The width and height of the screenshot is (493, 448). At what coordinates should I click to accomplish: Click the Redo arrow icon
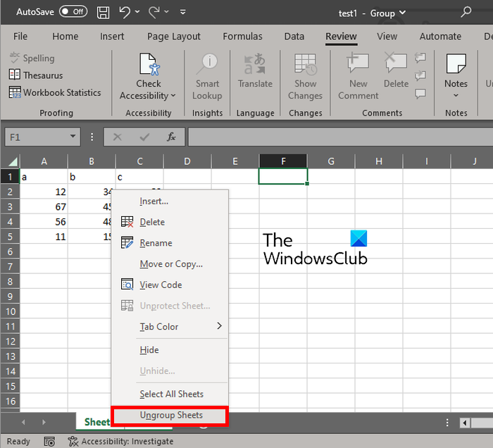tap(154, 13)
